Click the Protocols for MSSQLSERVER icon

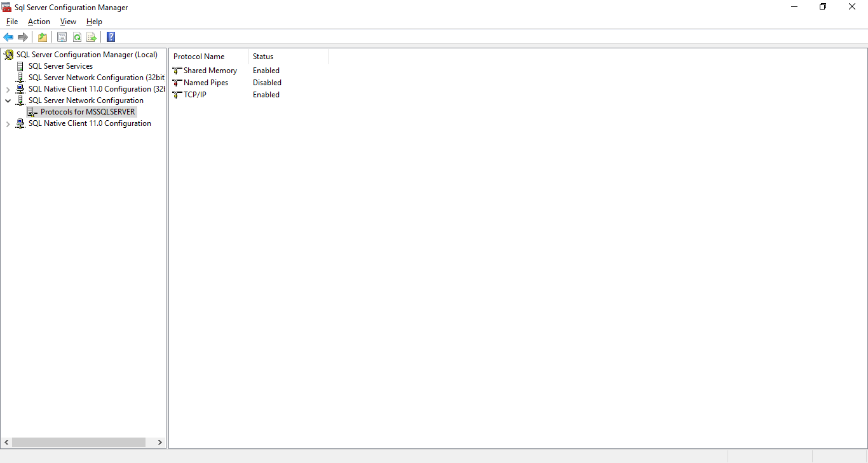(x=32, y=112)
